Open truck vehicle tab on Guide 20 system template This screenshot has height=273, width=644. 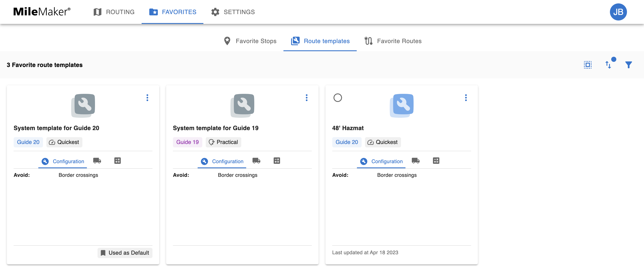click(x=97, y=161)
